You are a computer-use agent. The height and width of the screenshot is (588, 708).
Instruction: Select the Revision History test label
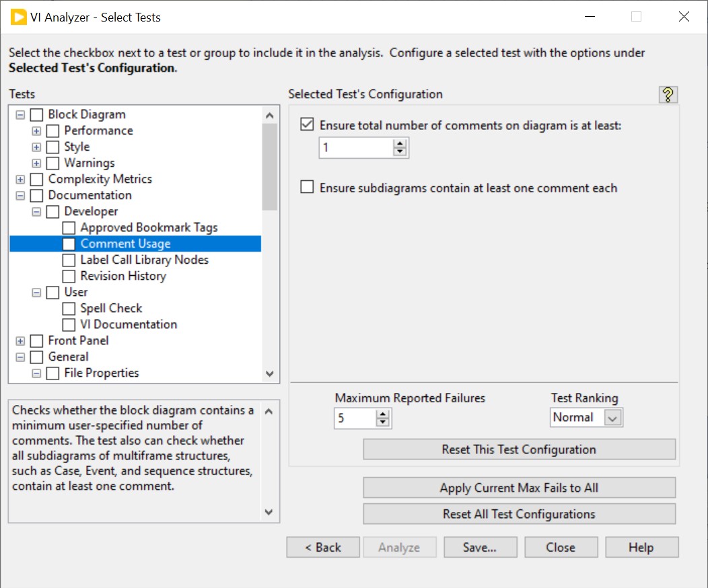[x=123, y=276]
